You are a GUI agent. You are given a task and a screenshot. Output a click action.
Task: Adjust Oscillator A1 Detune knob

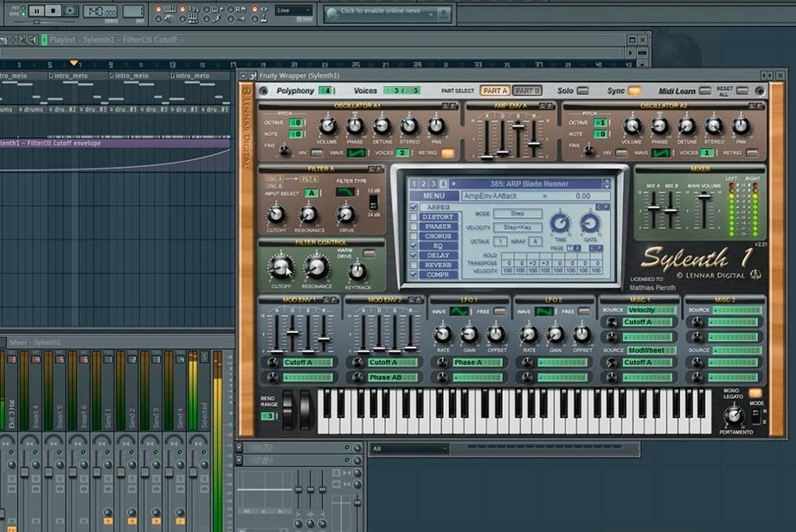(382, 126)
